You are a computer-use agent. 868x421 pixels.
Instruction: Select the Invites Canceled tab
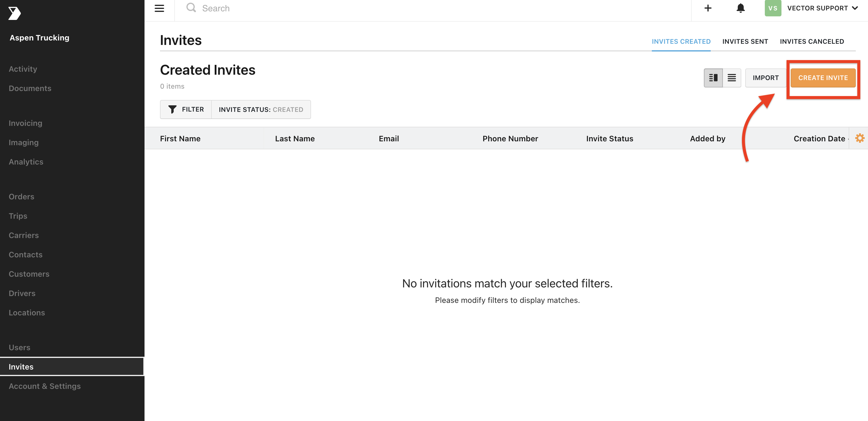812,41
